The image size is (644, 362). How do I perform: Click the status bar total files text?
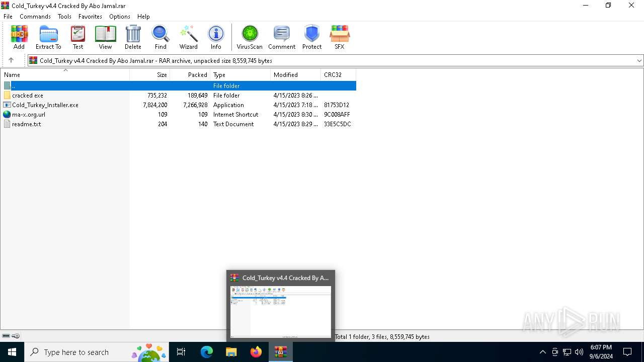point(382,336)
